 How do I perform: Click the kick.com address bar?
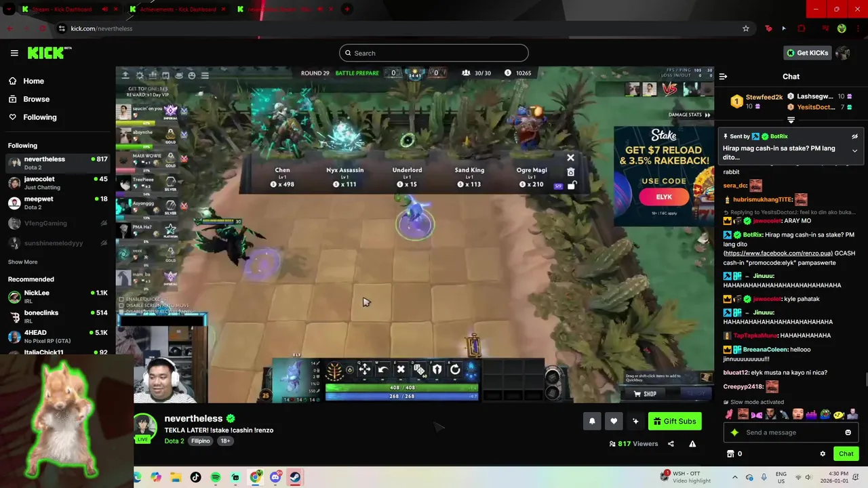(400, 28)
